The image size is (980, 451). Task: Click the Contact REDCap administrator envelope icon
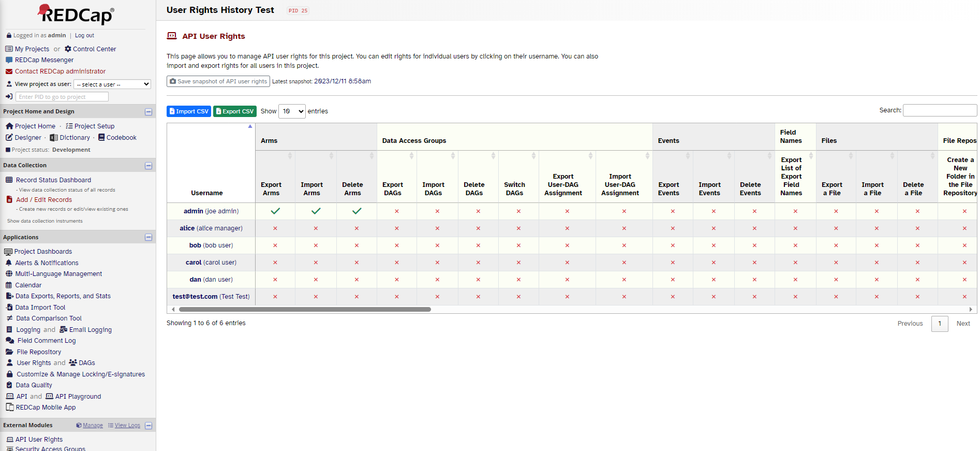tap(9, 71)
